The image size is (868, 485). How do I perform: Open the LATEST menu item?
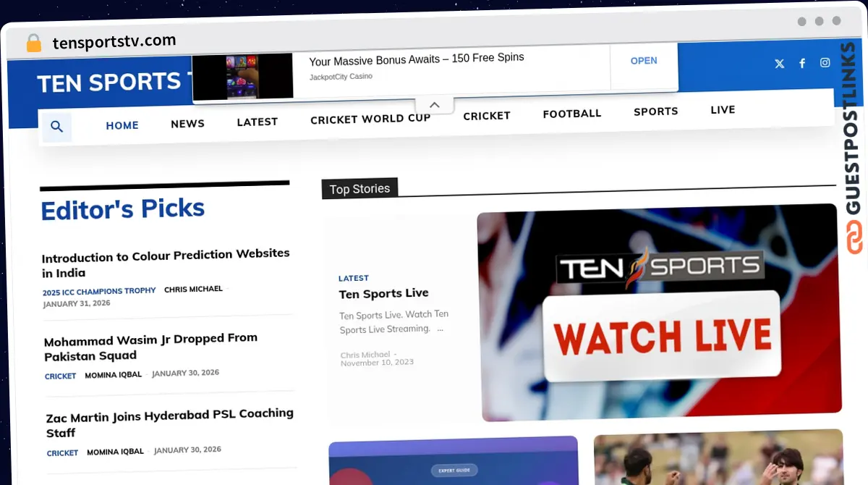258,122
